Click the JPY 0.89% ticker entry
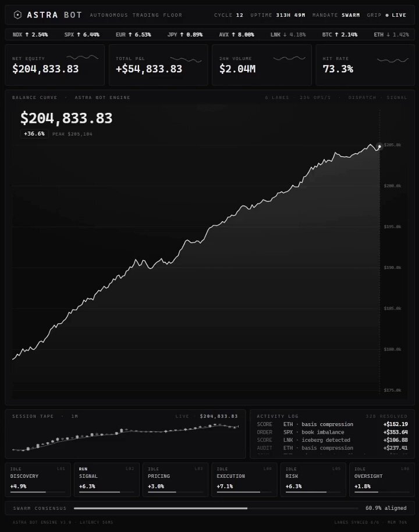419x532 pixels. pos(185,34)
